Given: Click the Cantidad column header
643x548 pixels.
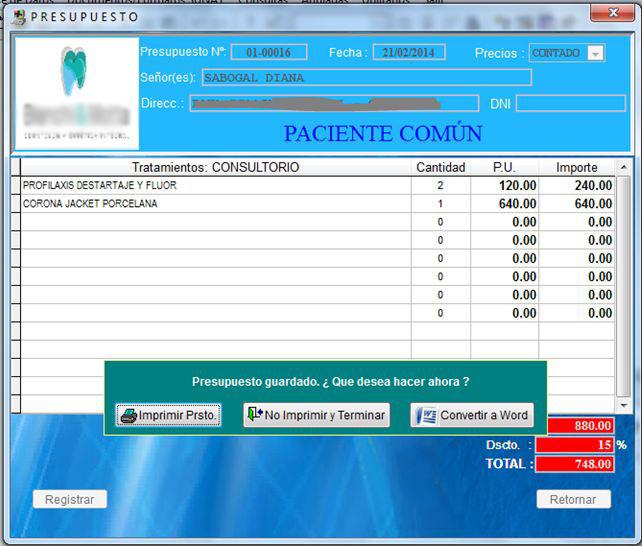Looking at the screenshot, I should pos(440,167).
